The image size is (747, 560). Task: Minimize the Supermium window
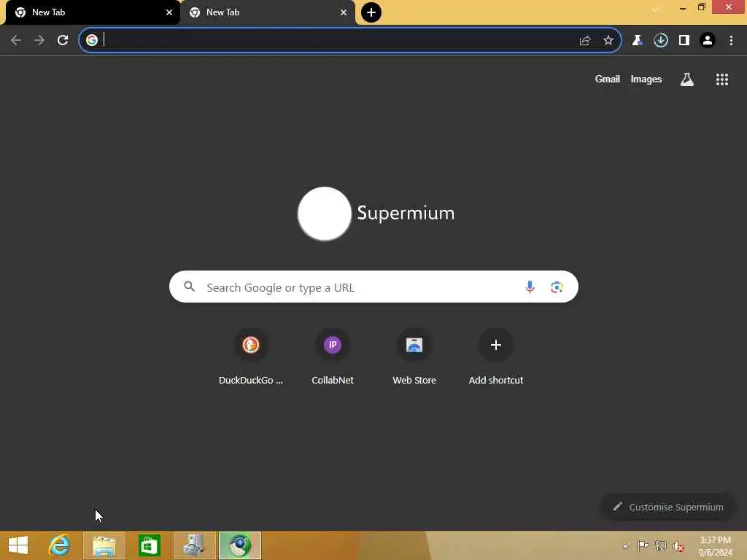683,7
